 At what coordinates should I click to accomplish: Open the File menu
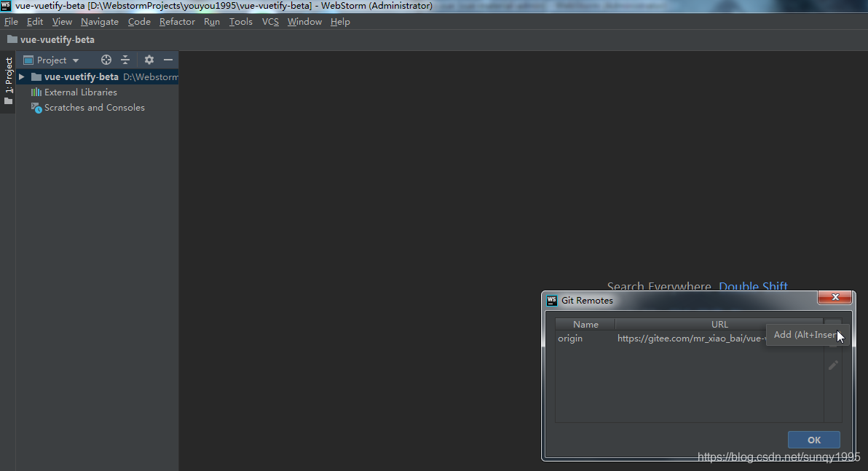point(11,22)
